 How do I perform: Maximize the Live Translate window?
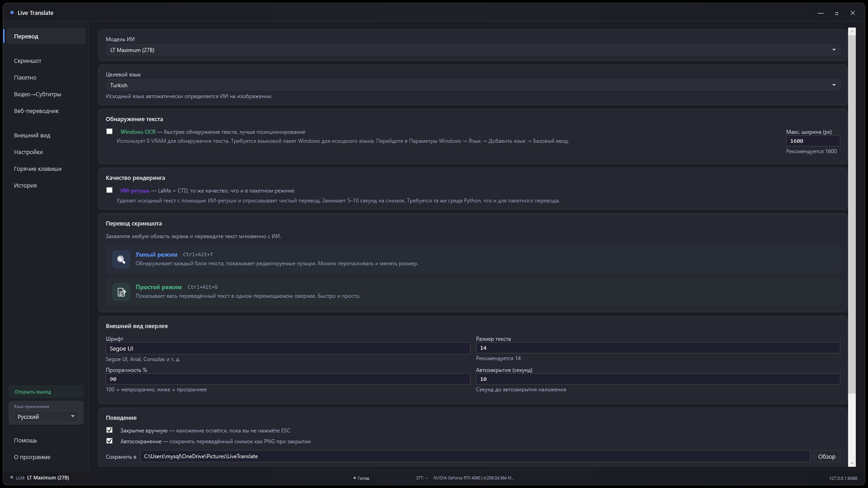[x=837, y=13]
